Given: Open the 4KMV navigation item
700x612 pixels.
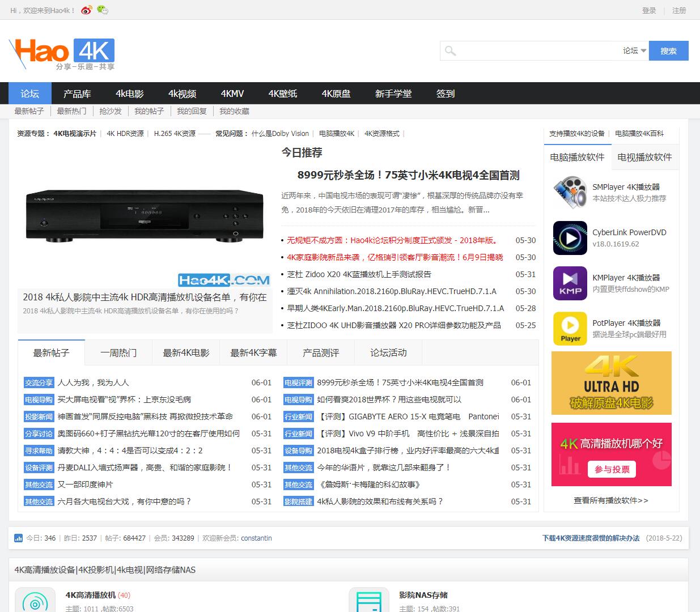Looking at the screenshot, I should click(x=232, y=93).
